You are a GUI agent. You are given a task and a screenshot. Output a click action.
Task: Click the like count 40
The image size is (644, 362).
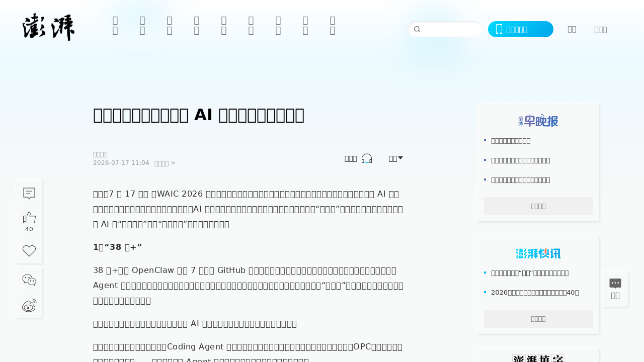pos(29,229)
